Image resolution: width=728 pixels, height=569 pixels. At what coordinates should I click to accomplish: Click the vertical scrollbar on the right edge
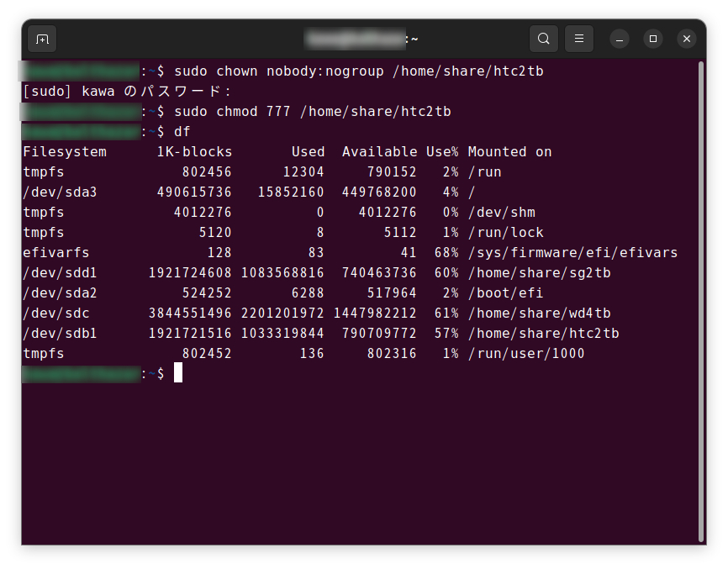coord(701,303)
